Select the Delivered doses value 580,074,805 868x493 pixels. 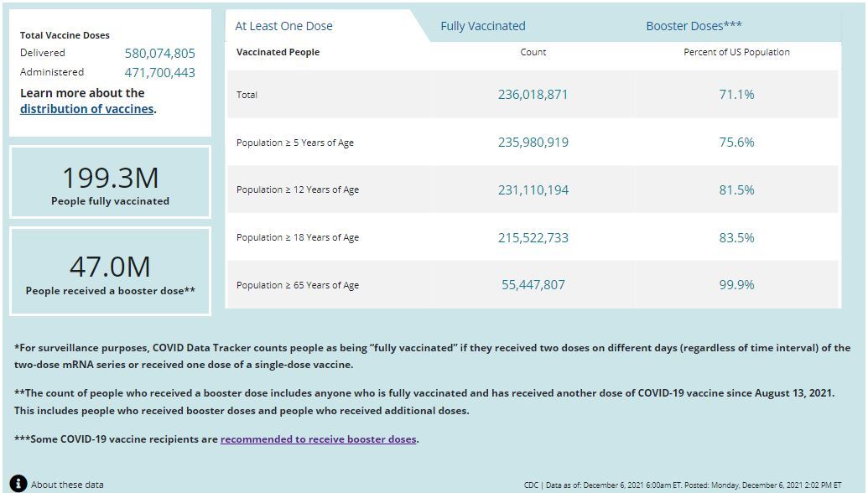(x=159, y=53)
